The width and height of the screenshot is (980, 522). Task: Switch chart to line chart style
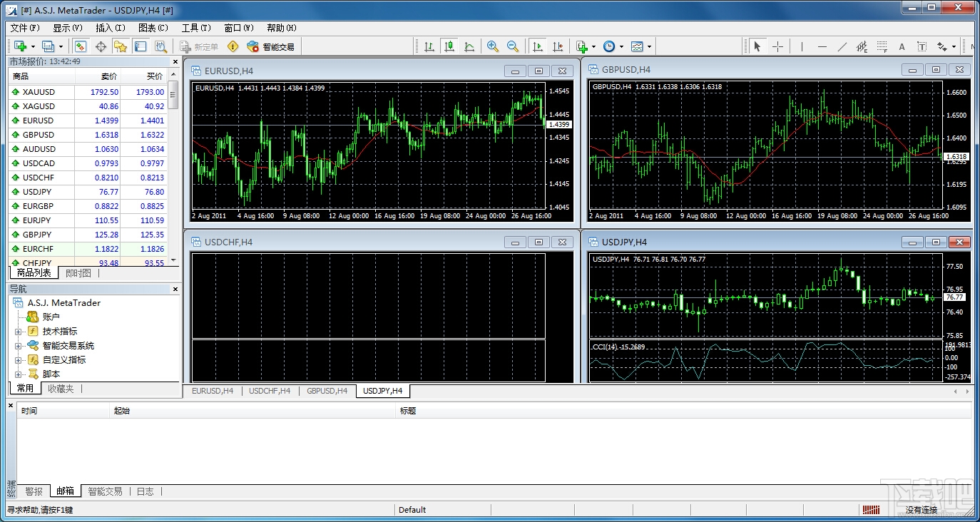[469, 46]
